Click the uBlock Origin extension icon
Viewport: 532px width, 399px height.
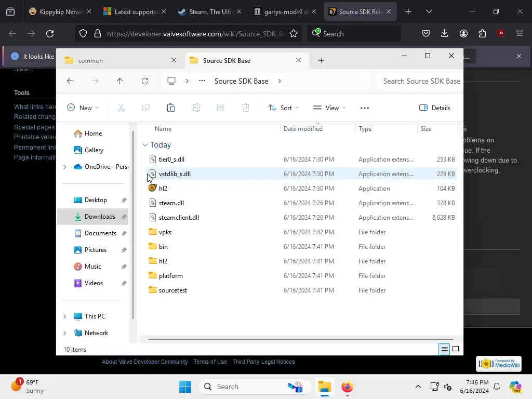[x=501, y=33]
